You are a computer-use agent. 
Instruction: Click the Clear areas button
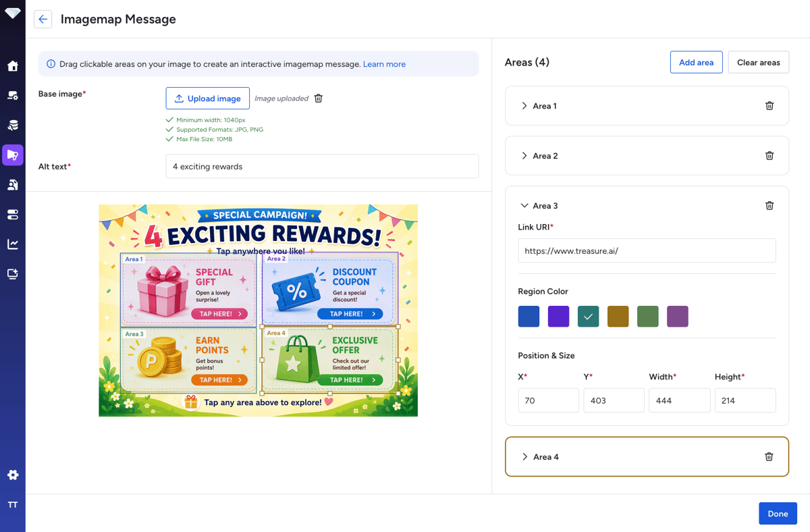pos(758,62)
